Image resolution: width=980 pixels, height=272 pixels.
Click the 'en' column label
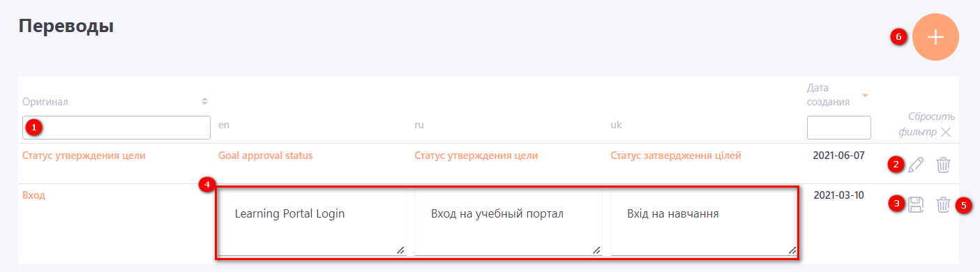(224, 126)
